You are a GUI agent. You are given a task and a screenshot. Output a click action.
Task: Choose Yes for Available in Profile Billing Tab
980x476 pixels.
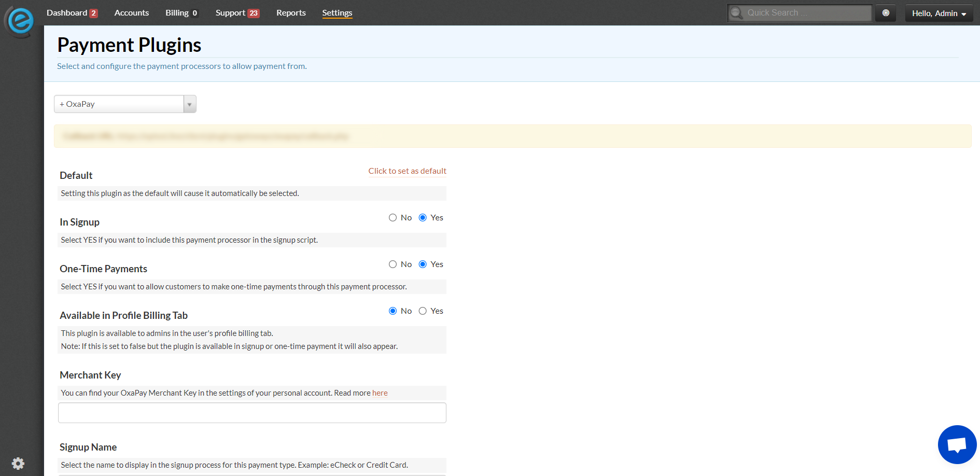pyautogui.click(x=423, y=311)
